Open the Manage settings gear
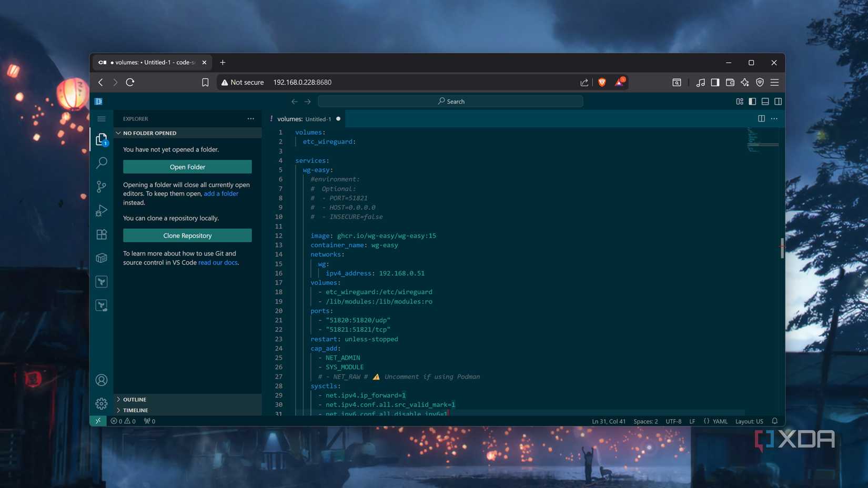The width and height of the screenshot is (868, 488). tap(102, 403)
